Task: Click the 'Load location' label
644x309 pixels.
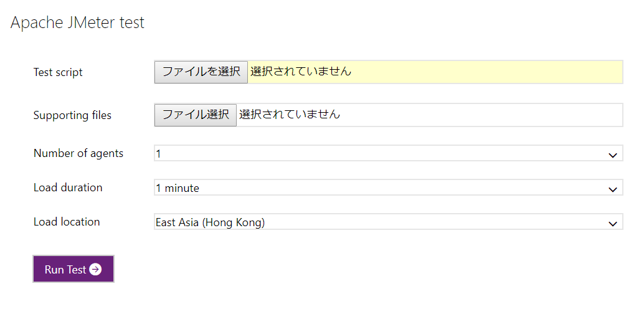Action: (x=67, y=222)
